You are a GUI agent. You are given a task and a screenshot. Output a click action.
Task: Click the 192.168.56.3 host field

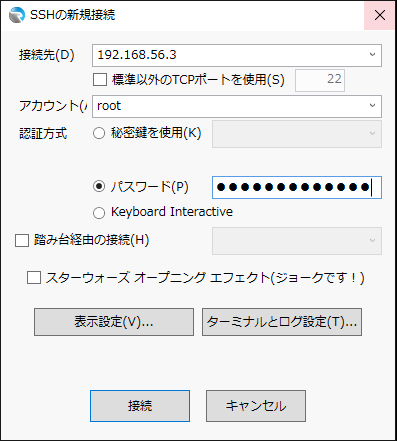tap(237, 55)
